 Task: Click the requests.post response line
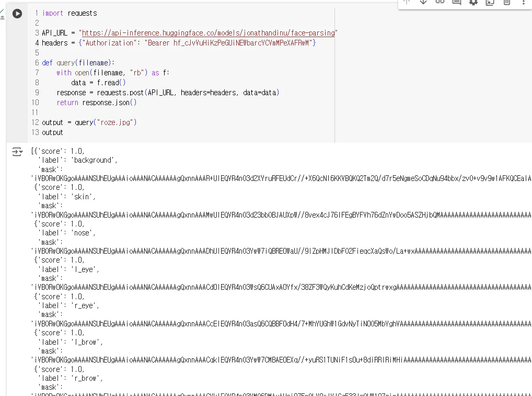168,93
